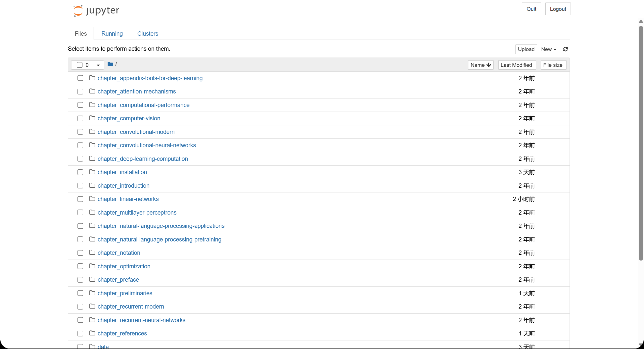This screenshot has width=644, height=349.
Task: Click the vertical scrollbar thumb
Action: (x=641, y=143)
